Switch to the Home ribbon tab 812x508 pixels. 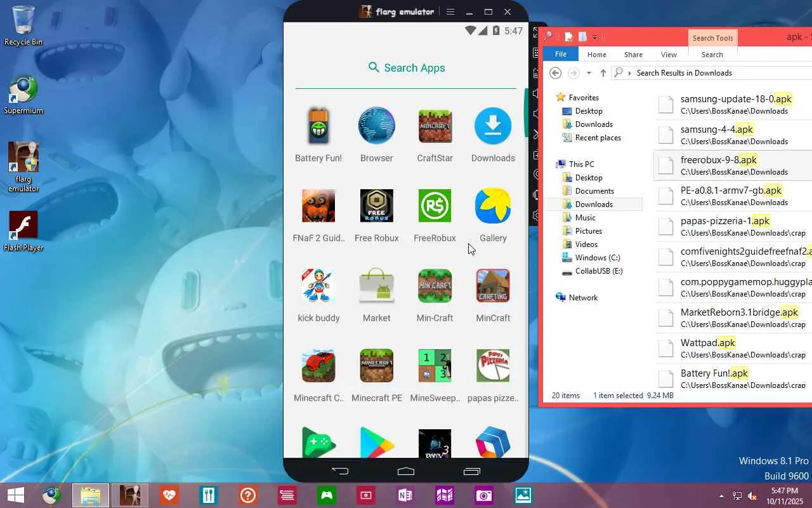(x=597, y=55)
